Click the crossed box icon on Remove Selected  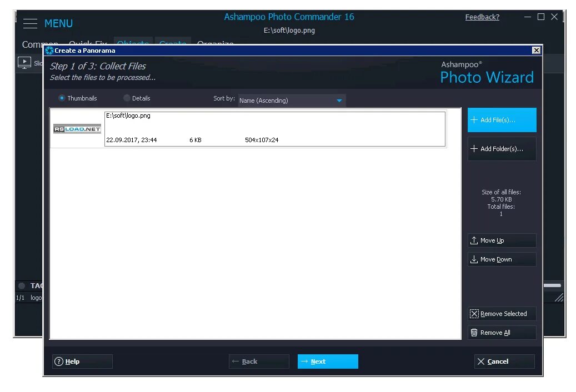(x=474, y=314)
